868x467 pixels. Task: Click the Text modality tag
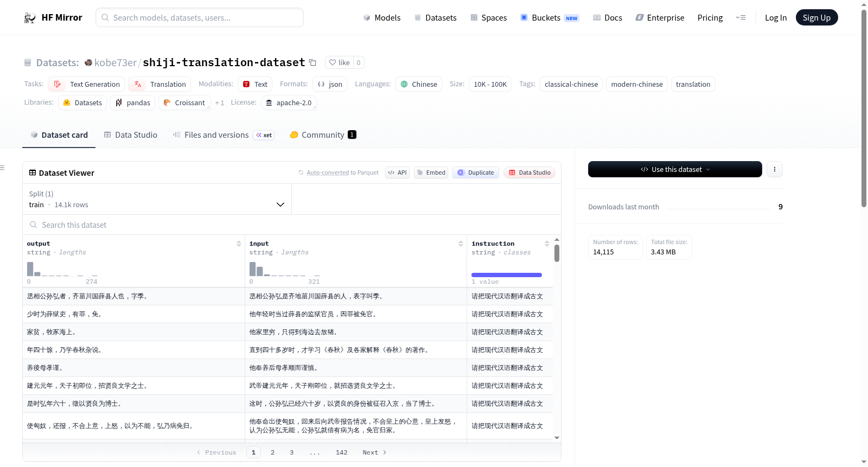[x=255, y=84]
